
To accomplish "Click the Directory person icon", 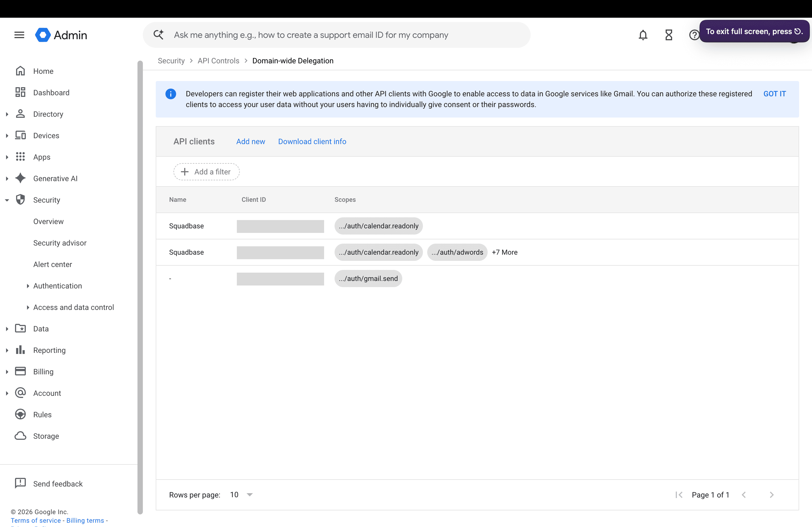I will (20, 114).
